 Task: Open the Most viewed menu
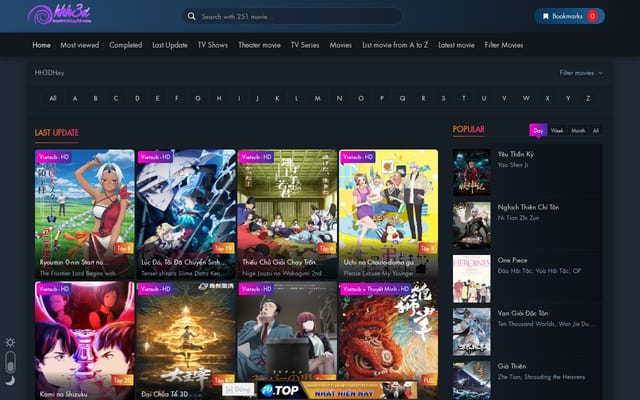[80, 45]
